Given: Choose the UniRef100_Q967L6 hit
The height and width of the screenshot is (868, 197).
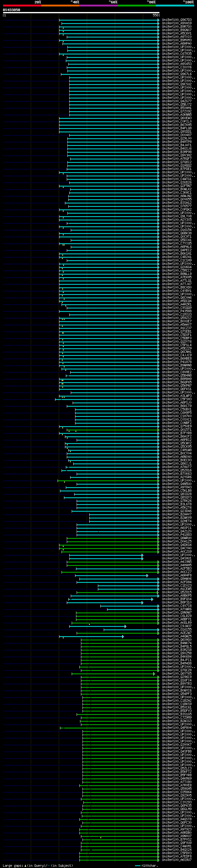Looking at the screenshot, I should tap(177, 74).
